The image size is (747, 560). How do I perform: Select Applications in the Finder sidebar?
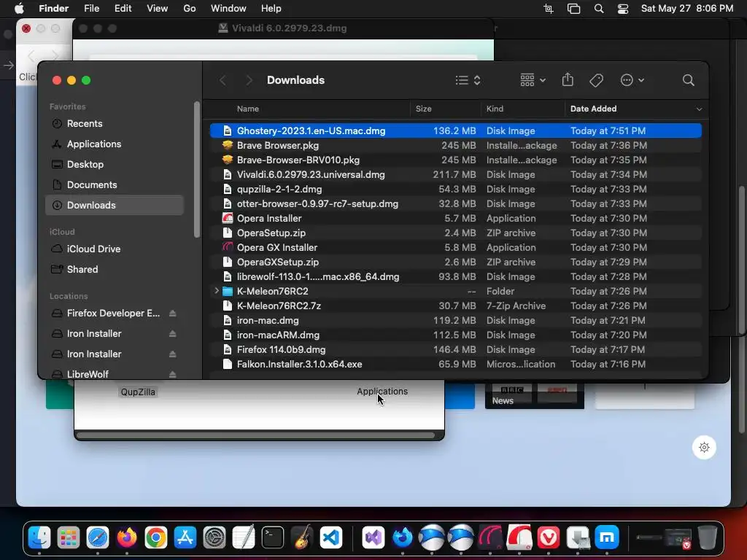(x=115, y=144)
